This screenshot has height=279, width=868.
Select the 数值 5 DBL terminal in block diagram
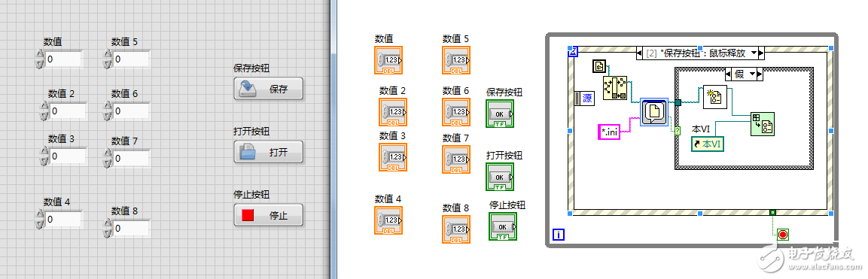[x=456, y=60]
